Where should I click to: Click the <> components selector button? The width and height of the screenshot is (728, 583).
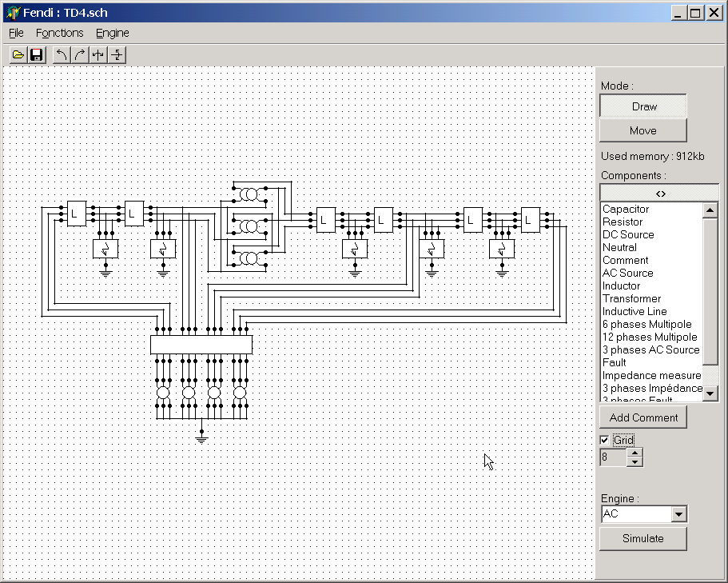coord(660,194)
